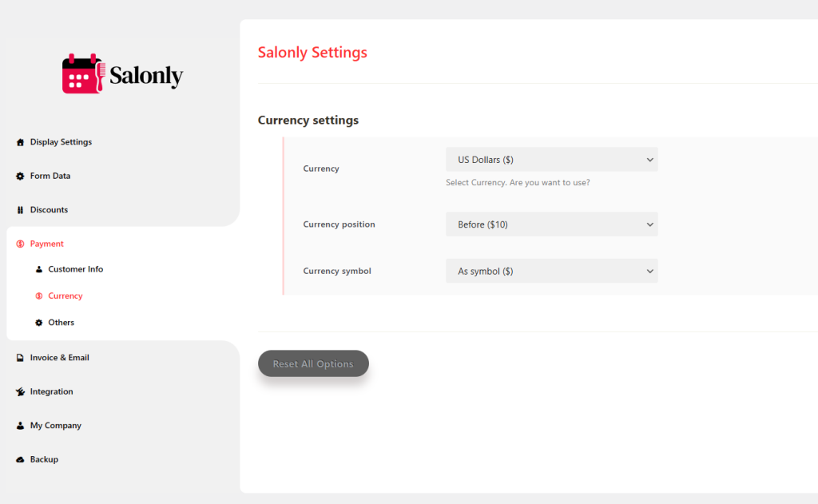
Task: Click the Customer Info person icon
Action: tap(38, 270)
